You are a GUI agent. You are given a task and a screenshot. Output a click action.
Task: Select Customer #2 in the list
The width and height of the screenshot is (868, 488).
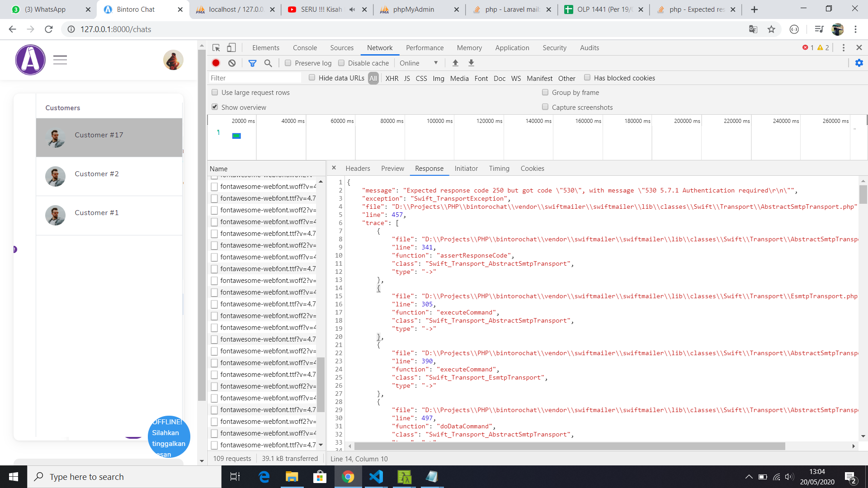pyautogui.click(x=109, y=176)
